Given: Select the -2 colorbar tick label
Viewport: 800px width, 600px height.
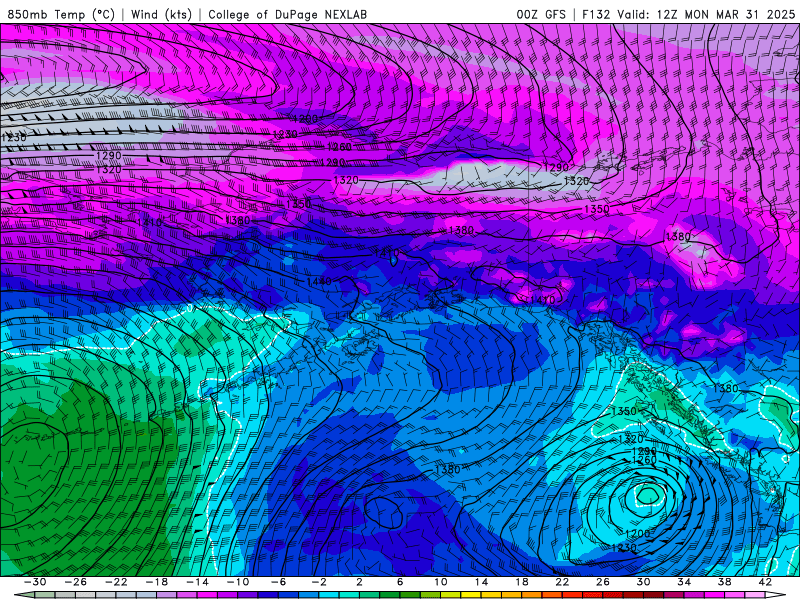Looking at the screenshot, I should point(319,582).
